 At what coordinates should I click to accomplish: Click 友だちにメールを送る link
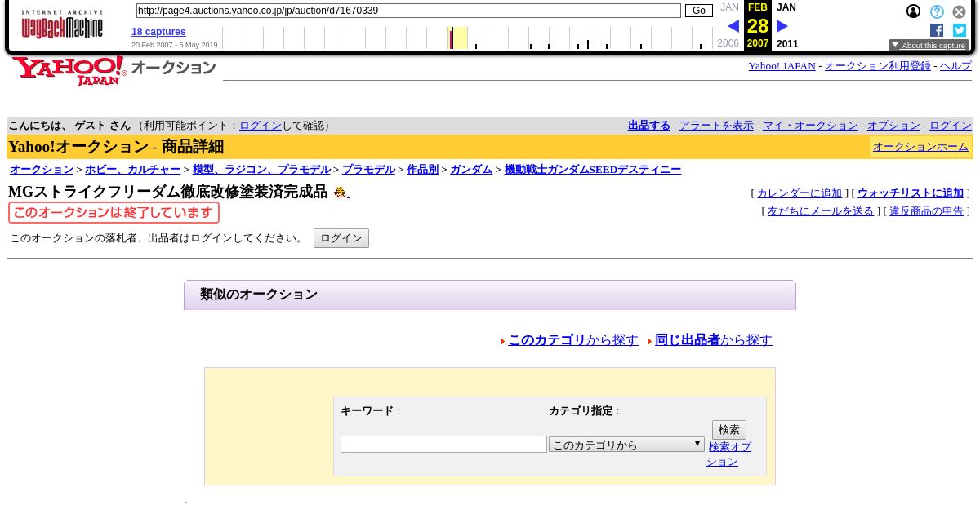click(821, 211)
